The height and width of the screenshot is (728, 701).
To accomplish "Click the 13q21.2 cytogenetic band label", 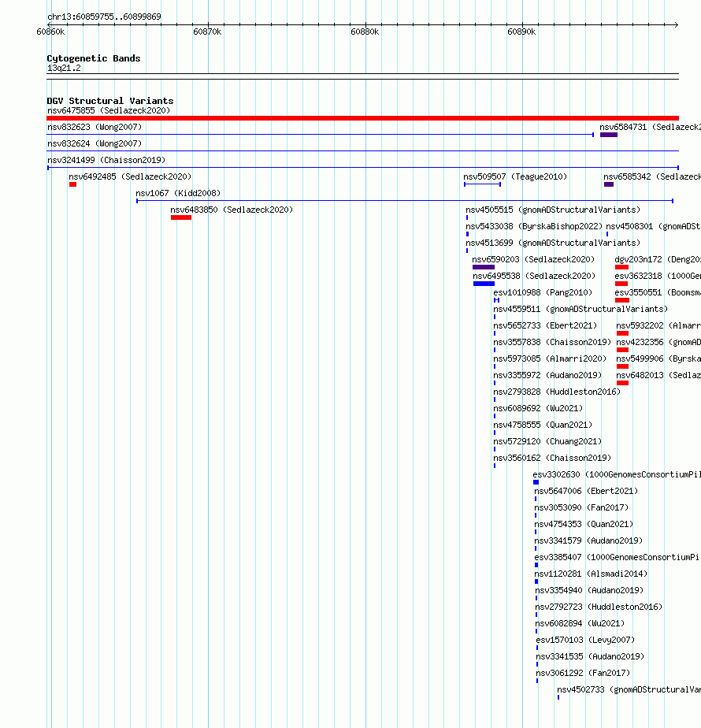I will pos(64,69).
